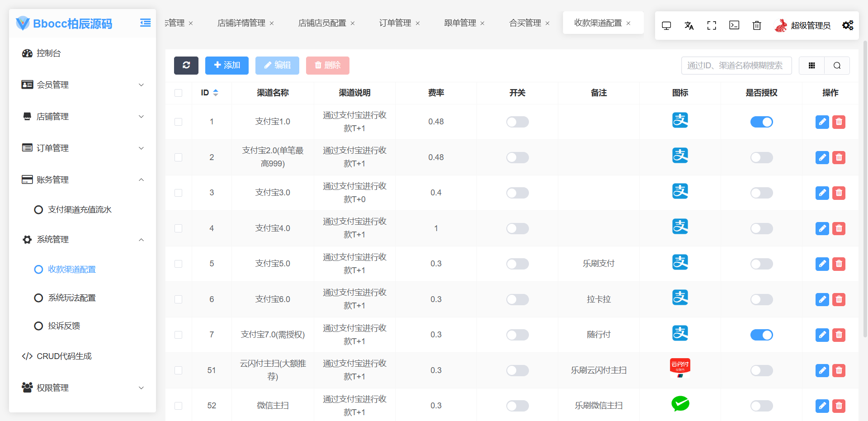Image resolution: width=868 pixels, height=421 pixels.
Task: Open the language translation icon
Action: (x=689, y=25)
